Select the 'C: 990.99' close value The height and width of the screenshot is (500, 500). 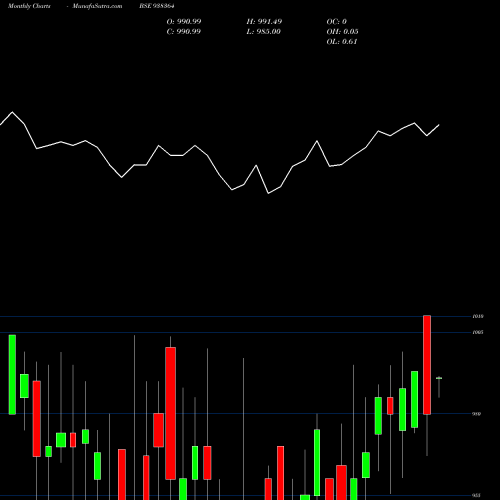point(184,32)
